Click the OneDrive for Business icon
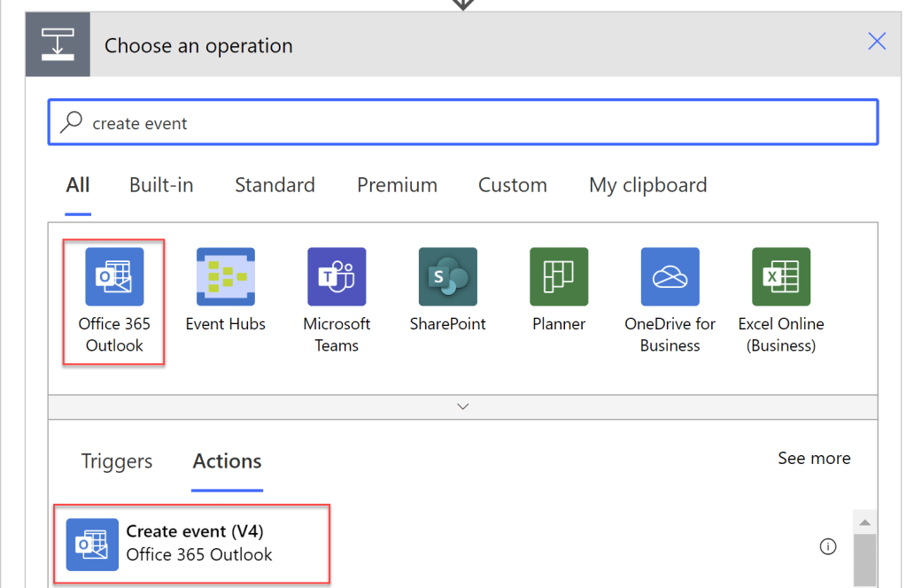Viewport: 906px width, 588px height. 670,276
